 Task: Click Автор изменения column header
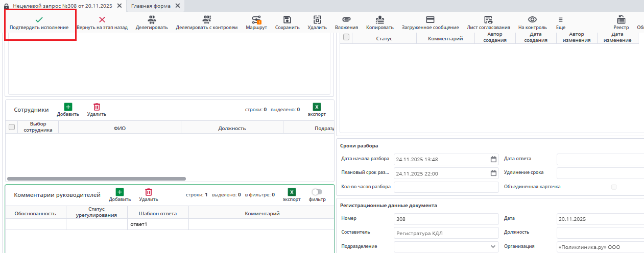(577, 37)
